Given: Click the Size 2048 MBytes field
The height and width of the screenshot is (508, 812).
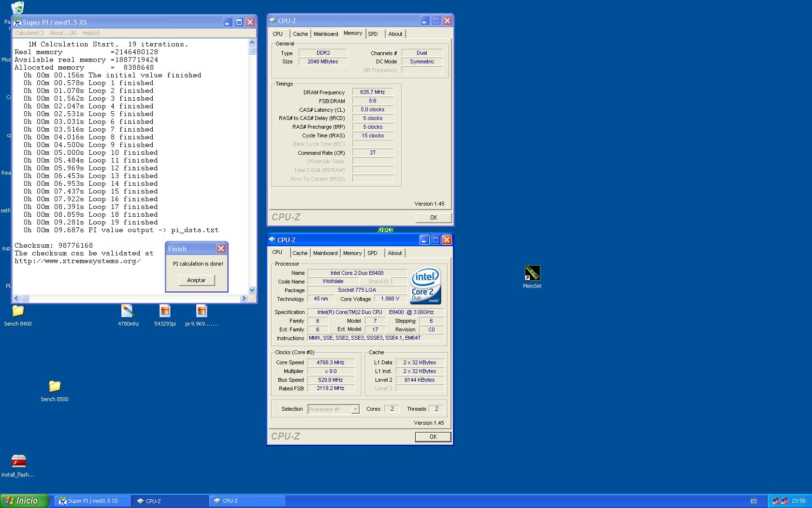Looking at the screenshot, I should (323, 61).
